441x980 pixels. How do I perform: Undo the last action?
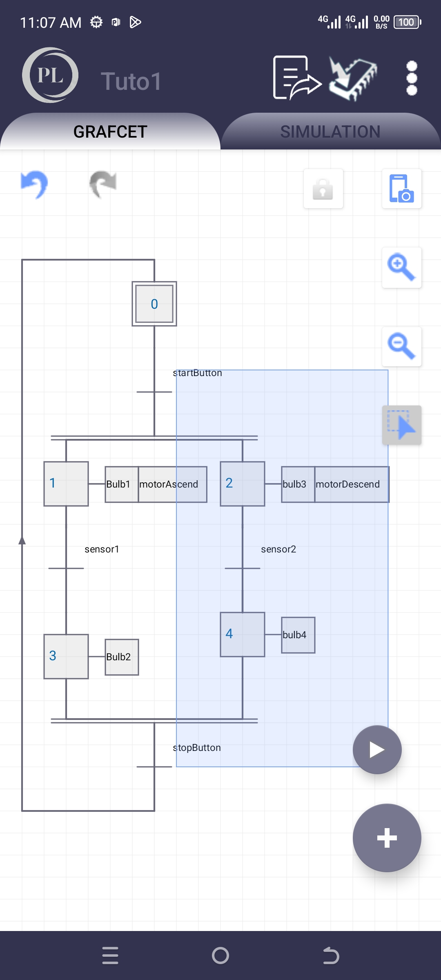pyautogui.click(x=35, y=185)
